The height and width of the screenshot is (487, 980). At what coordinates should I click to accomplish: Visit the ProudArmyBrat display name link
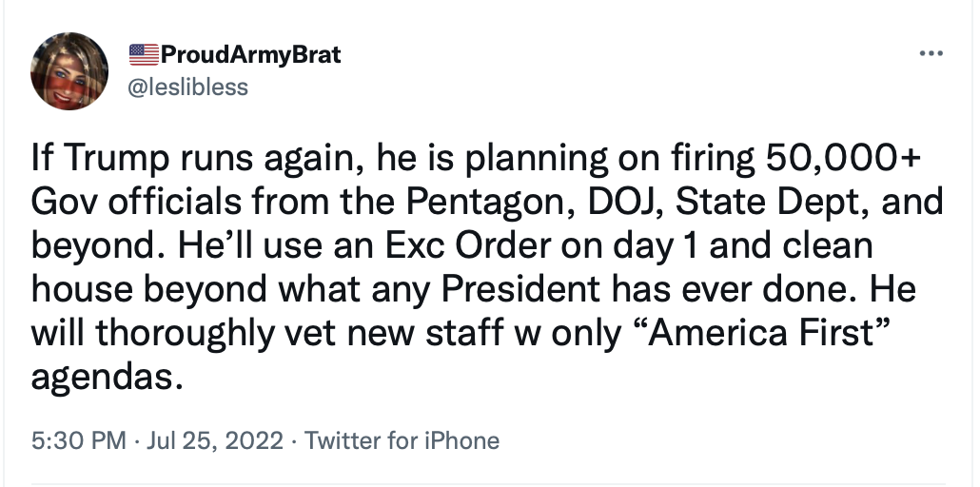tap(250, 55)
